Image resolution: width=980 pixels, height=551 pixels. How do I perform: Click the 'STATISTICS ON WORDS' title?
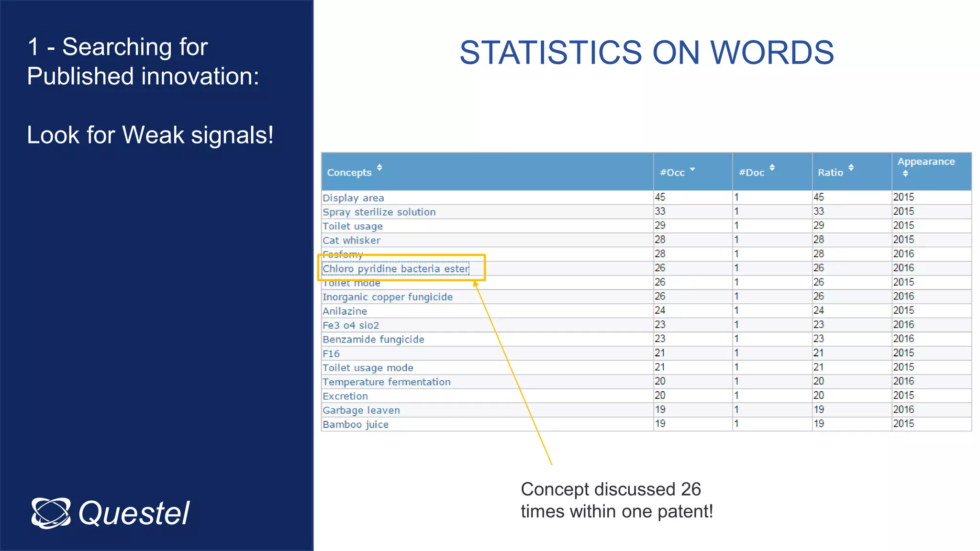[x=646, y=52]
